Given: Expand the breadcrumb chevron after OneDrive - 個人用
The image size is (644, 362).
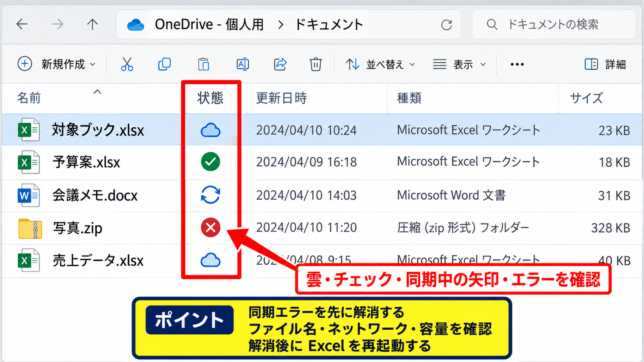Looking at the screenshot, I should pyautogui.click(x=281, y=25).
